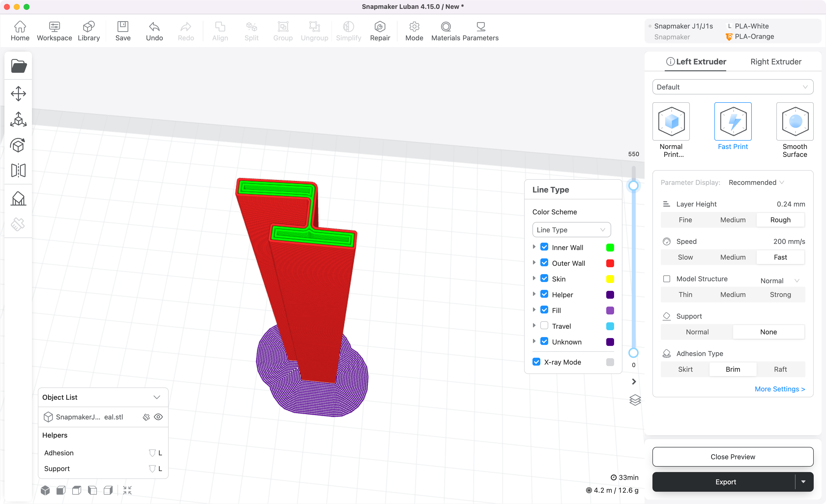
Task: Expand the Helper line type triangle
Action: [534, 294]
